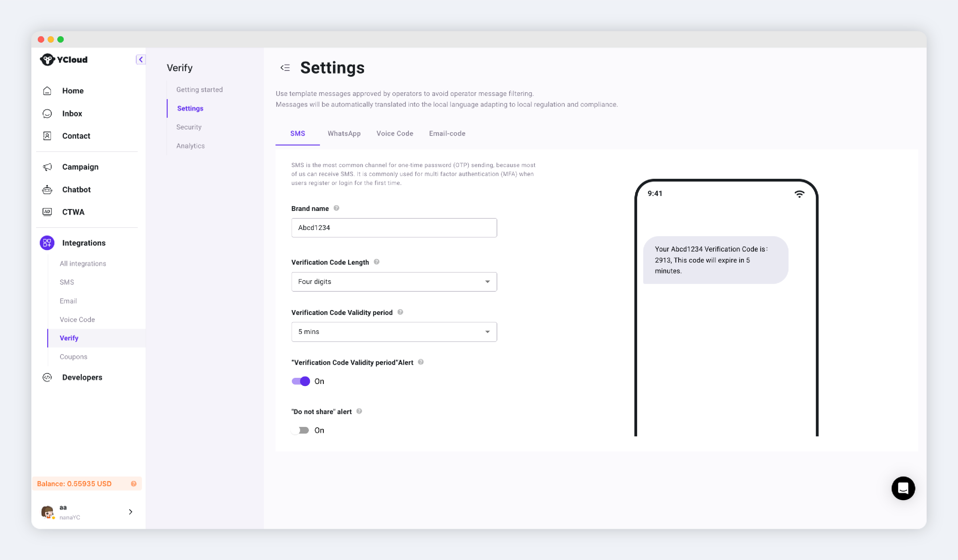
Task: Open Inbox via chat bubble icon
Action: tap(47, 114)
